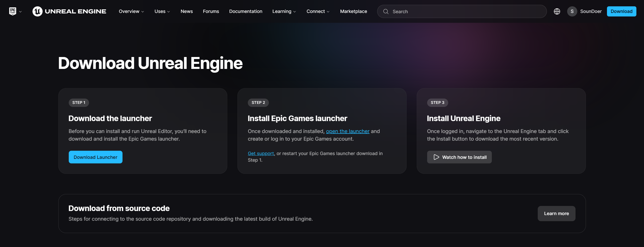
Task: Follow the 'open the launcher' link
Action: click(347, 131)
